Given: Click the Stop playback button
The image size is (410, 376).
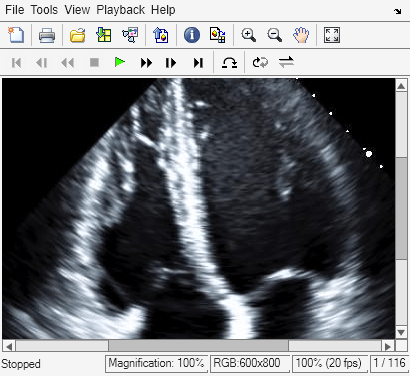Looking at the screenshot, I should [x=94, y=62].
